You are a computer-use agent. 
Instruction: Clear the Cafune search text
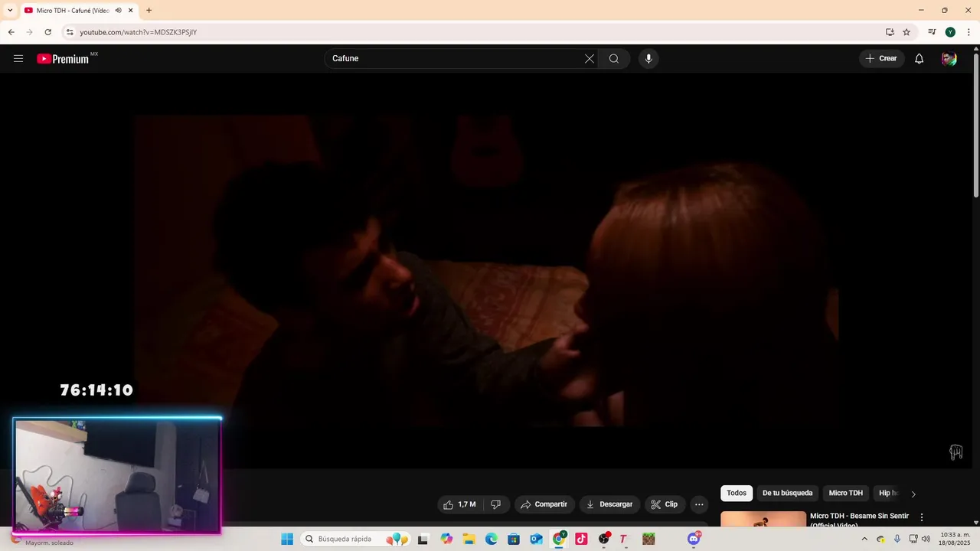pos(590,59)
